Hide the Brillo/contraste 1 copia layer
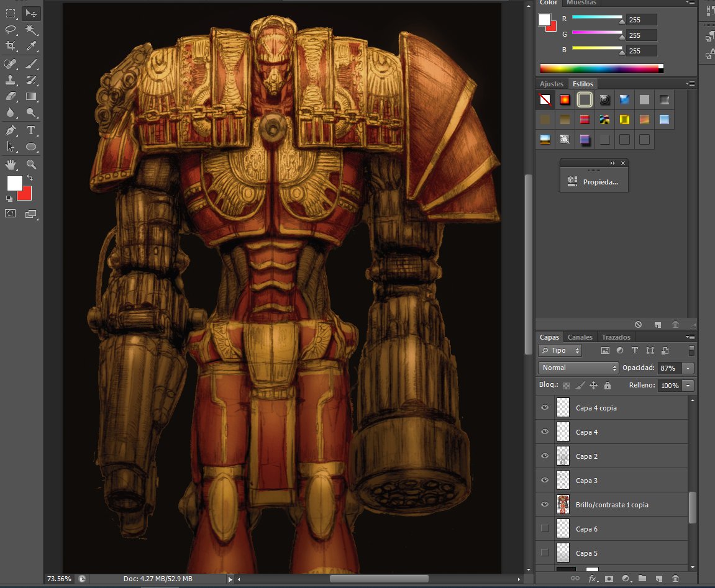The width and height of the screenshot is (715, 588). pos(544,504)
